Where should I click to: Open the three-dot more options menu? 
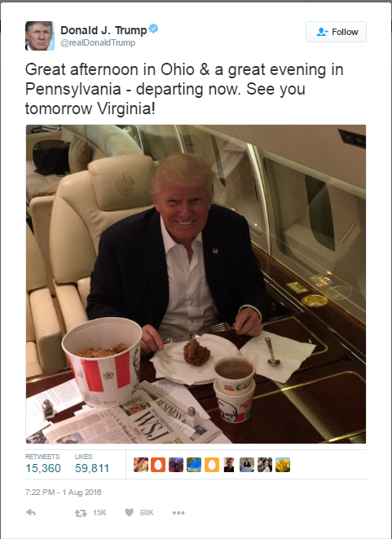(178, 513)
